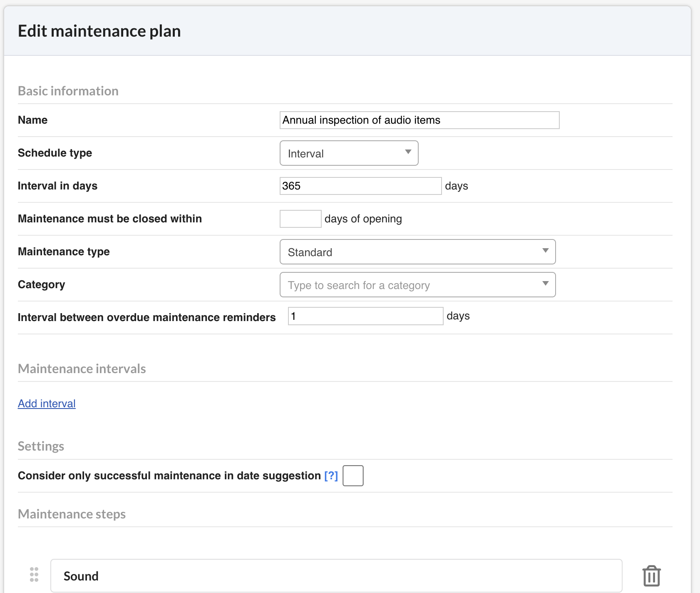The height and width of the screenshot is (593, 700).
Task: Click the Sound step name field
Action: point(336,576)
